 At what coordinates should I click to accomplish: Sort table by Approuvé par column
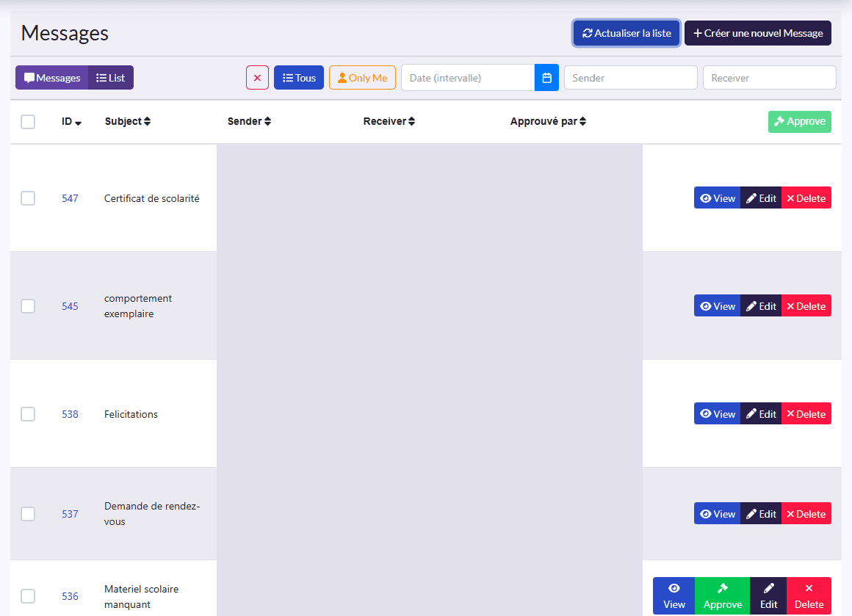pyautogui.click(x=548, y=122)
